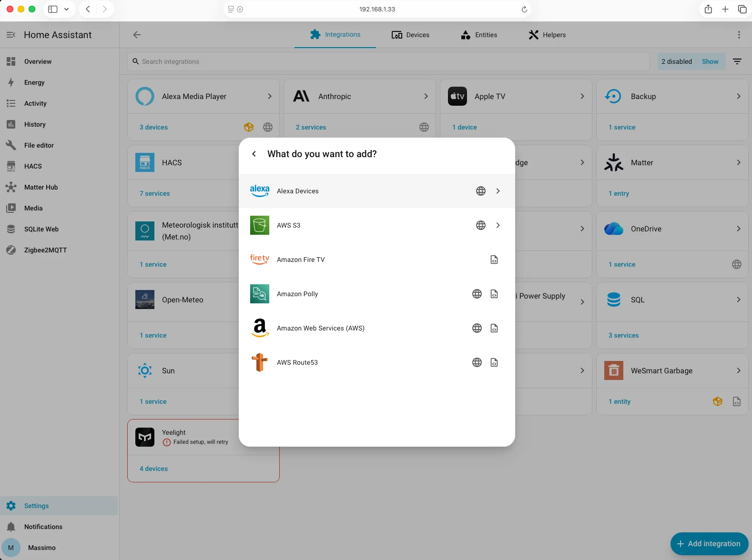Click the Add integration button
This screenshot has height=560, width=752.
coord(709,544)
